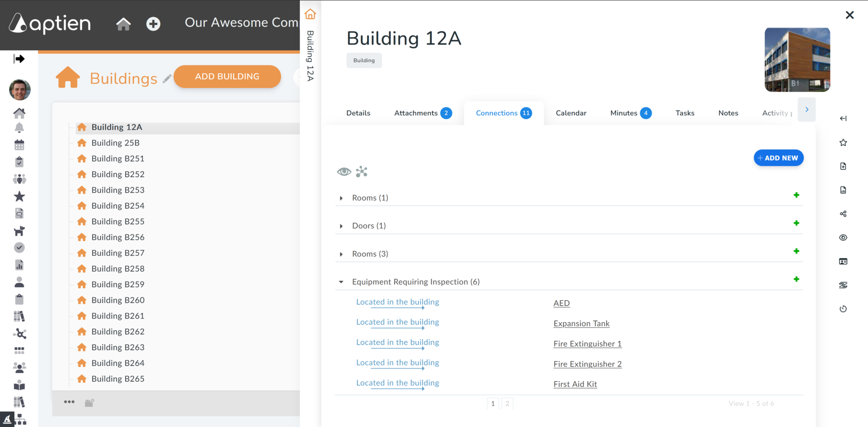Switch to Details tab

coord(358,113)
